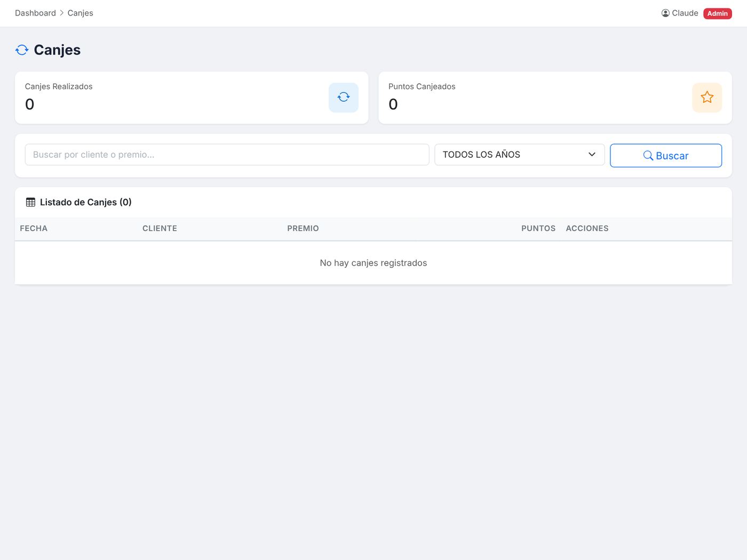The image size is (747, 560).
Task: Click the user profile icon next to Claude
Action: [x=665, y=13]
